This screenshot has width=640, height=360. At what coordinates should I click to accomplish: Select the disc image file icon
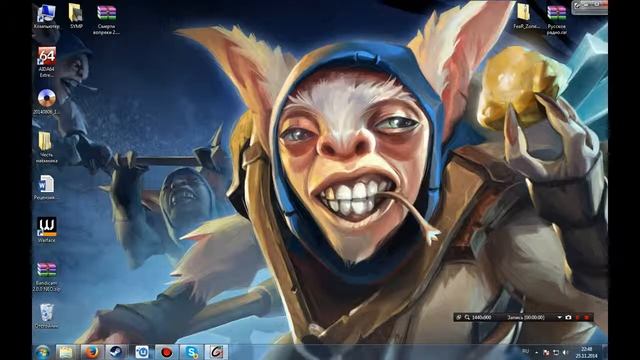click(46, 102)
